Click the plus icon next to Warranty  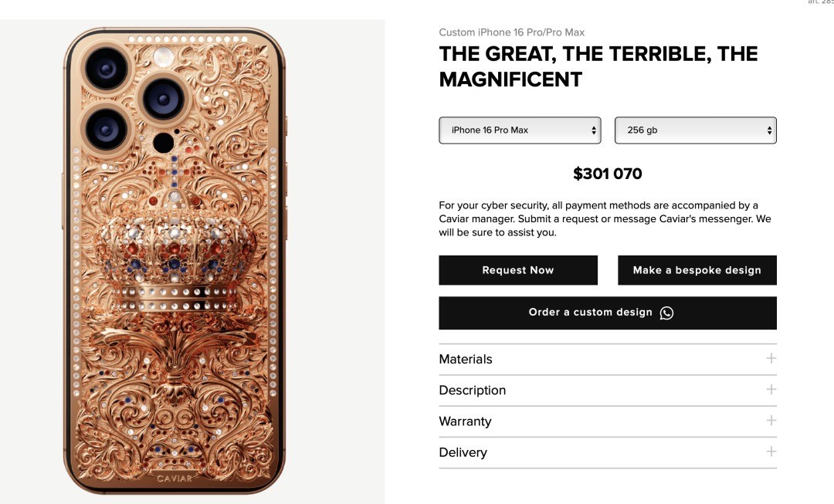point(771,421)
